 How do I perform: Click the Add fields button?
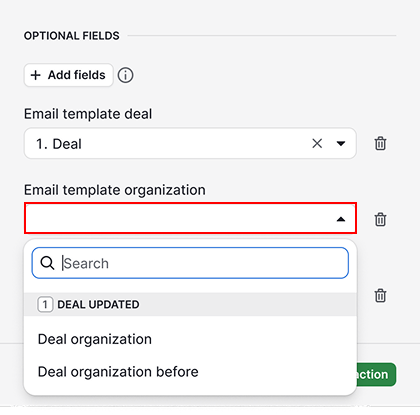click(x=69, y=75)
